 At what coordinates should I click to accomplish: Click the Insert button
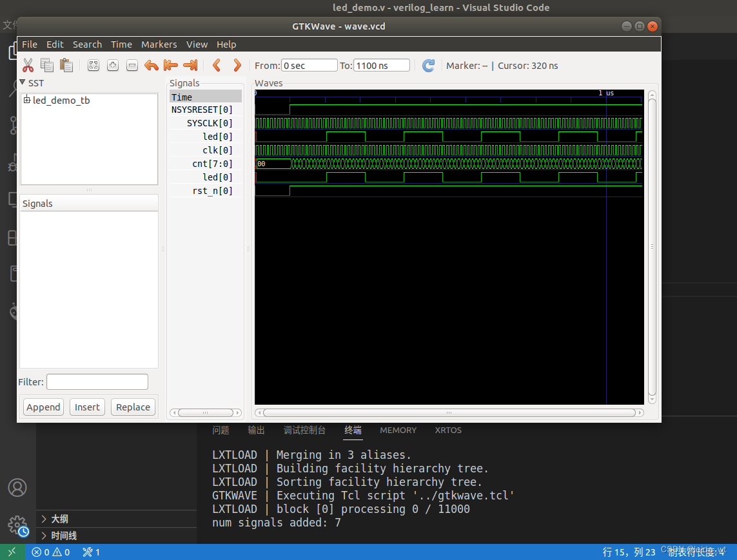click(x=87, y=407)
